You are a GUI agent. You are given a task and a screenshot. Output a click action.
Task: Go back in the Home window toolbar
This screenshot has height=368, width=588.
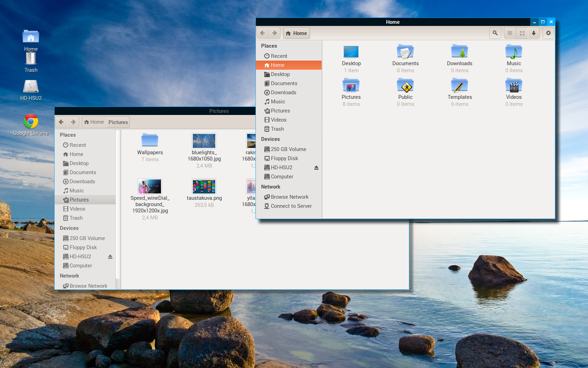(262, 33)
